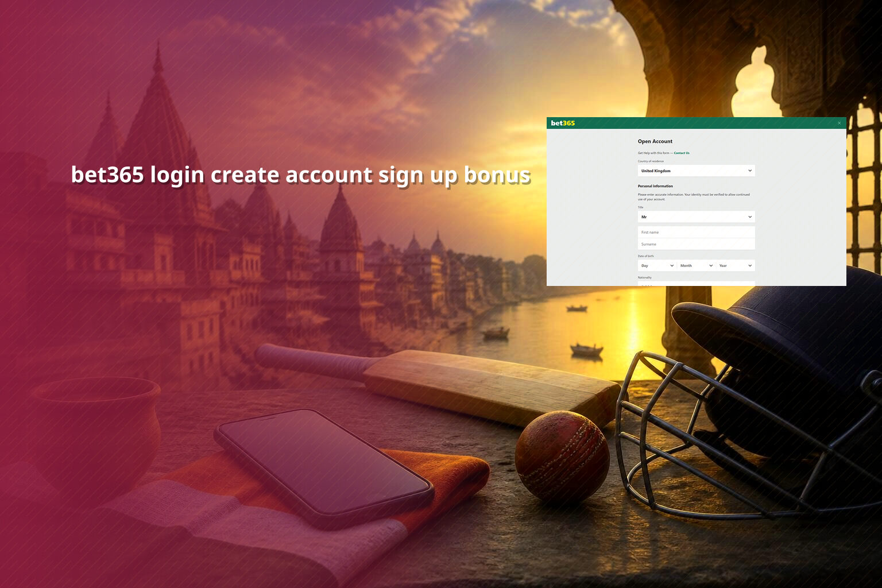Open the Month of birth dropdown

pyautogui.click(x=697, y=265)
